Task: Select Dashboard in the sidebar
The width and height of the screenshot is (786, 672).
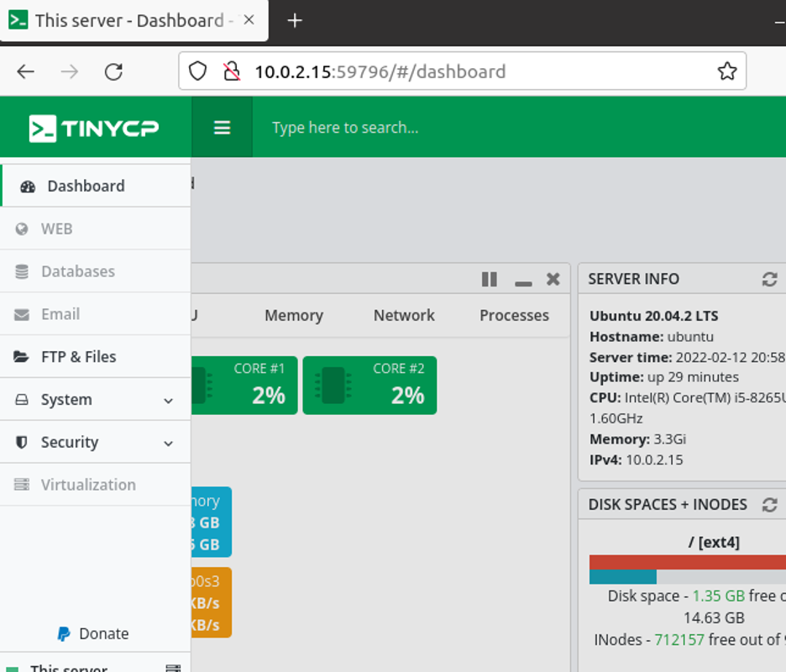Action: coord(95,186)
